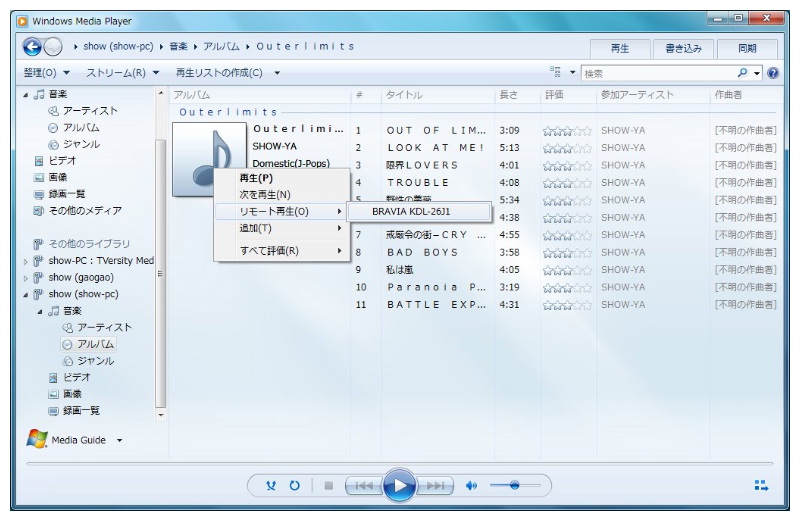Click the Back navigation arrow
The image size is (800, 521).
(x=33, y=47)
